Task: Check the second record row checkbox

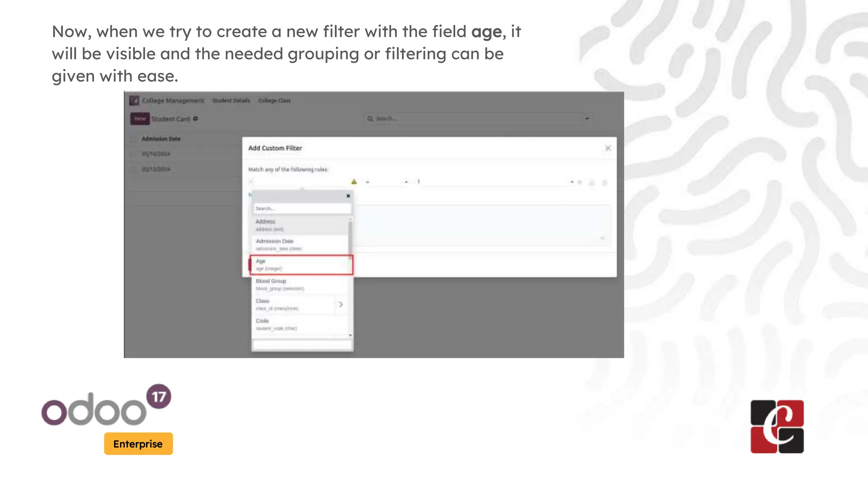Action: point(133,169)
